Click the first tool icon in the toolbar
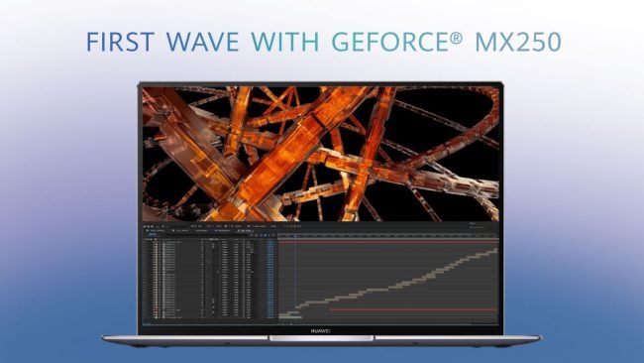This screenshot has width=644, height=363. point(145,226)
